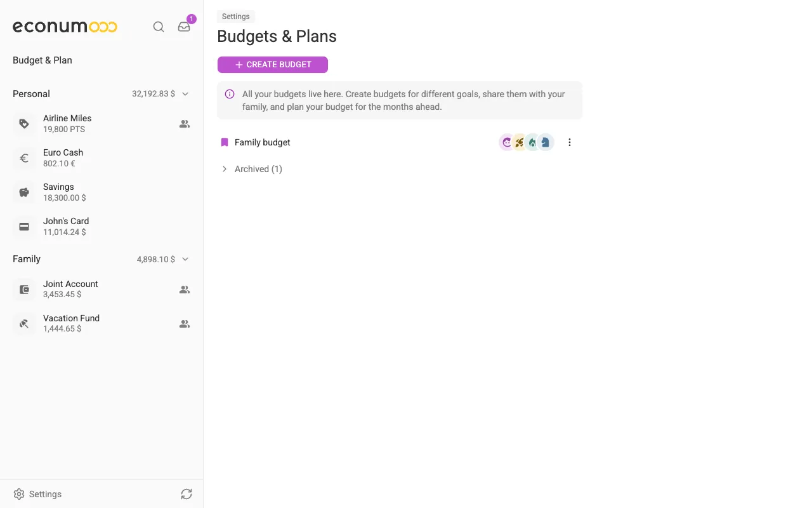Open the Family budget row
The image size is (812, 508).
pyautogui.click(x=400, y=142)
